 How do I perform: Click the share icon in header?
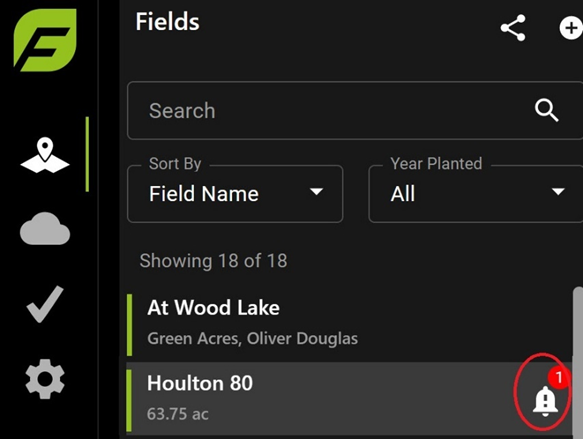(513, 28)
